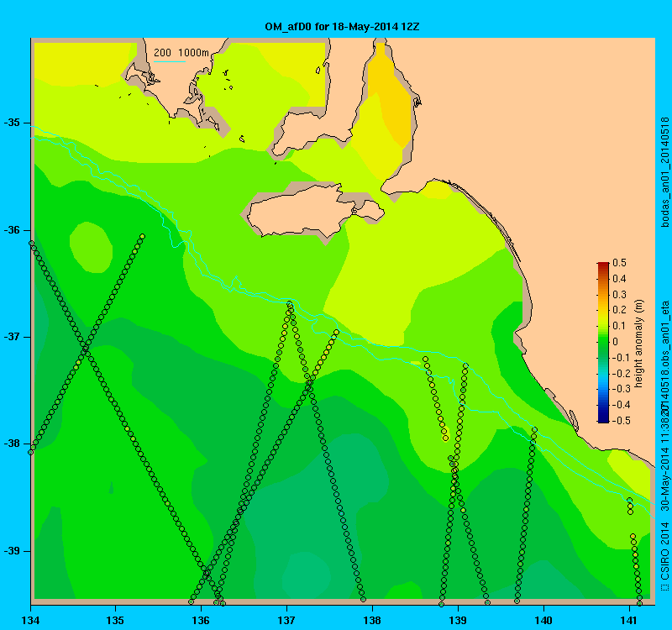Click the "-37" latitude axis label
This screenshot has height=630, width=672.
pos(13,337)
